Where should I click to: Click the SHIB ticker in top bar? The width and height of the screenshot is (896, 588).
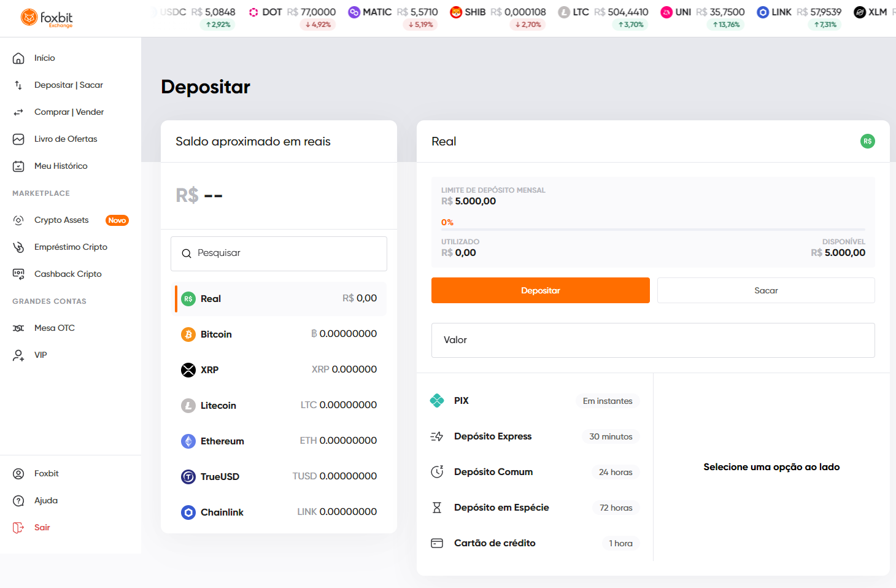(x=498, y=17)
